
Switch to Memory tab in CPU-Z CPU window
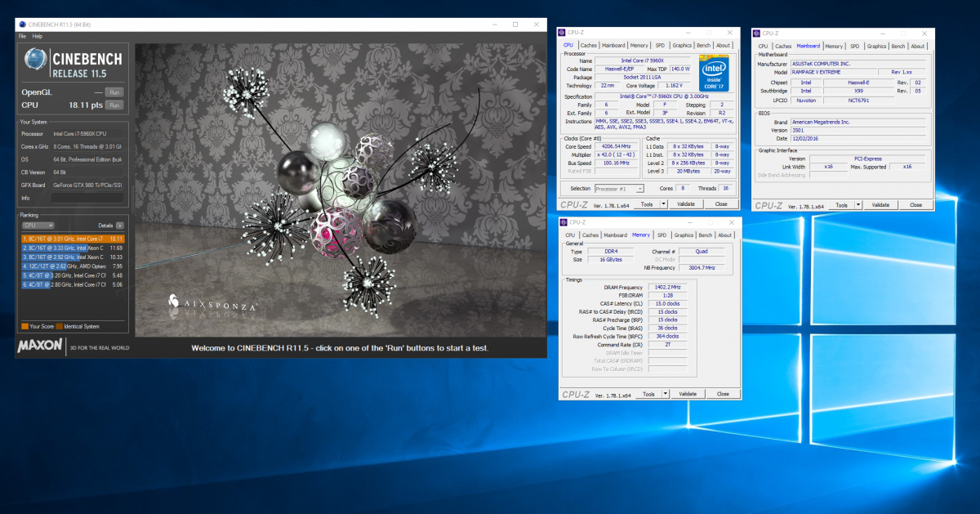coord(639,46)
